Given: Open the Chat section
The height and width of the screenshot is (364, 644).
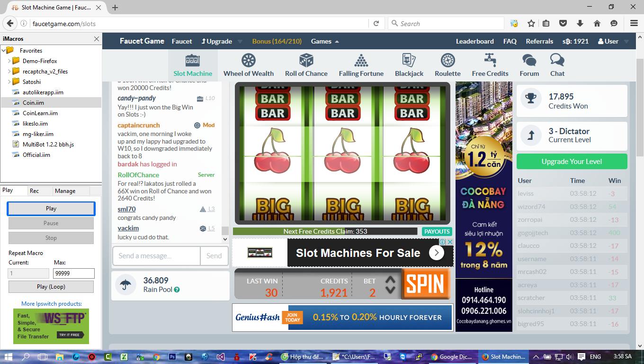Looking at the screenshot, I should point(557,65).
